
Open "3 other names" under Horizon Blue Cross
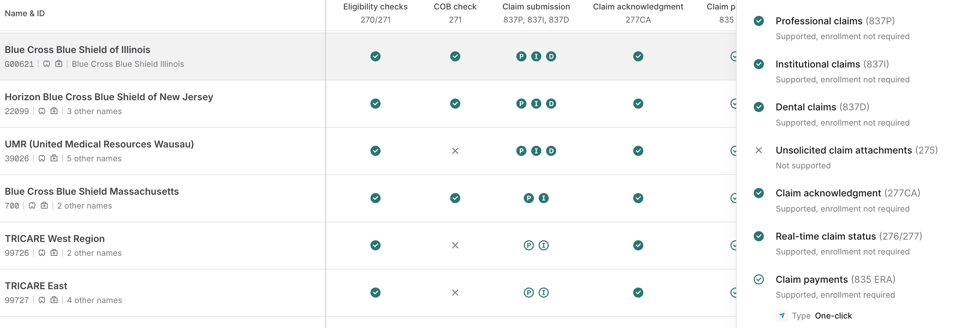tap(94, 111)
